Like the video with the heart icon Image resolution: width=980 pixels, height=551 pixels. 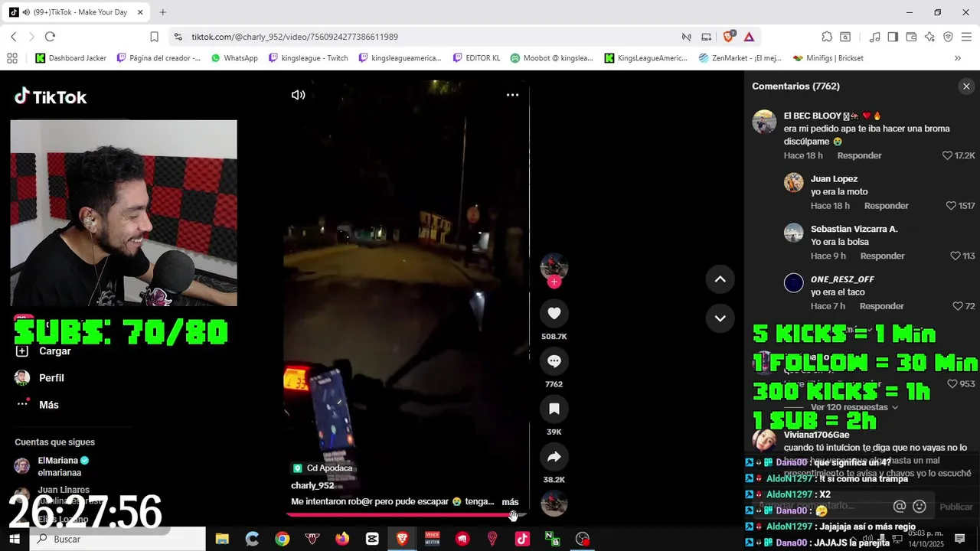point(554,313)
